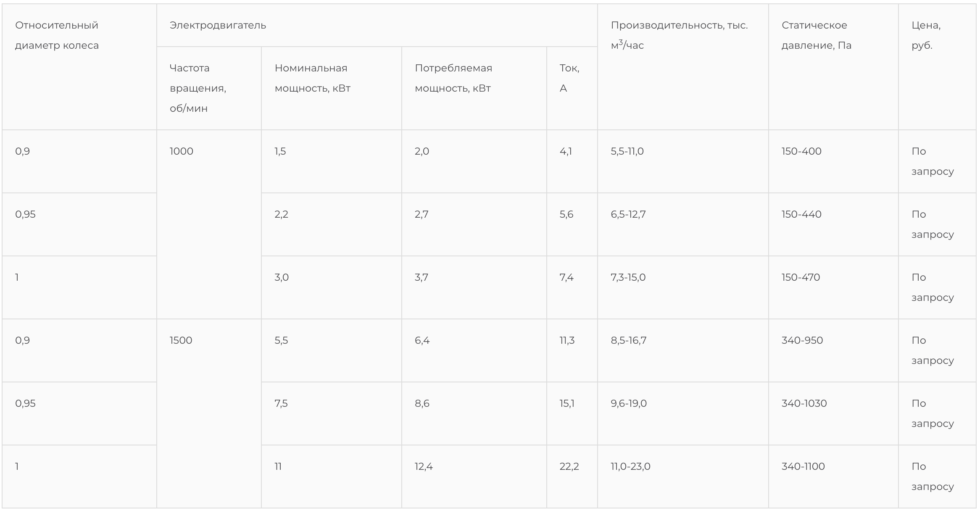The image size is (980, 511).
Task: Click the 1500 rotation speed cell
Action: coord(181,340)
